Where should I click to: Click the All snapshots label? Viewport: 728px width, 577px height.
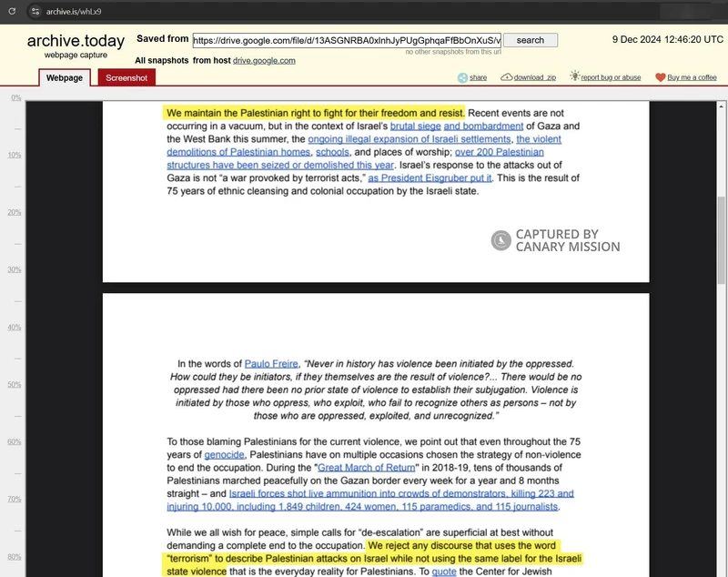point(162,60)
